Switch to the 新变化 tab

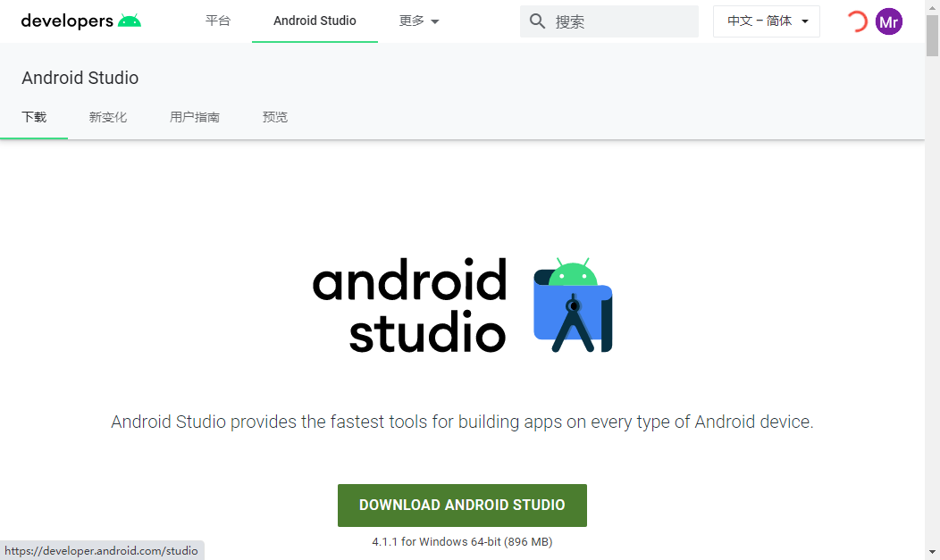108,117
